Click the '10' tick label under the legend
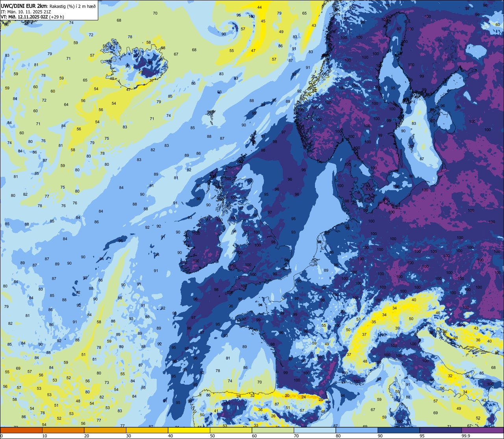The image size is (504, 439). [44, 436]
